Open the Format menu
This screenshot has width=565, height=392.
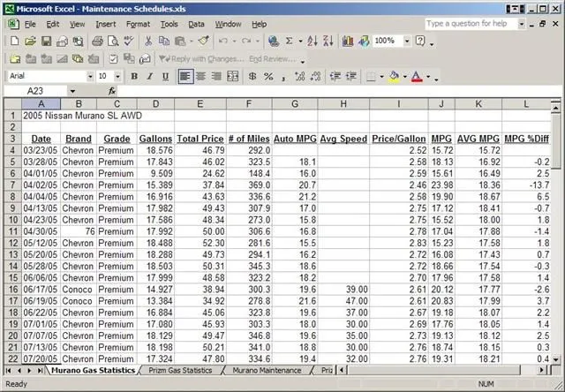point(138,24)
